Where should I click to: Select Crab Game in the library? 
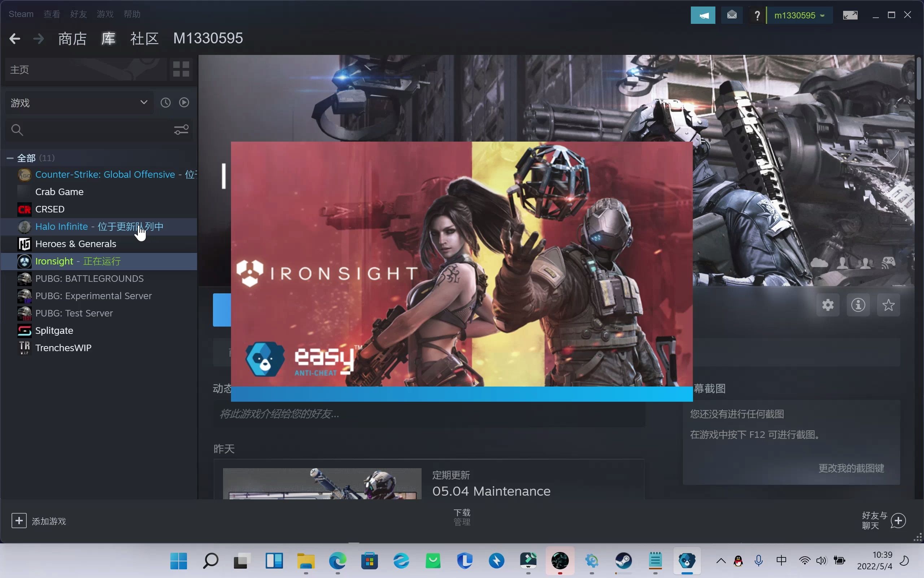99,192
